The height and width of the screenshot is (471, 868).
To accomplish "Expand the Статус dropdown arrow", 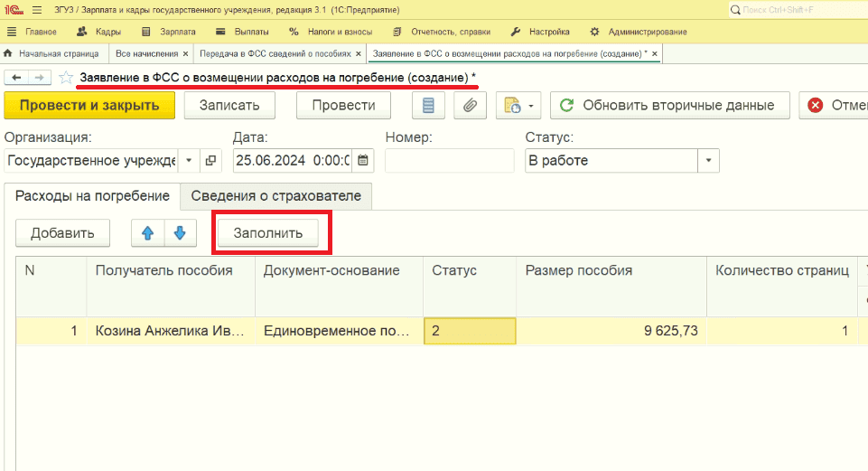I will pyautogui.click(x=708, y=161).
